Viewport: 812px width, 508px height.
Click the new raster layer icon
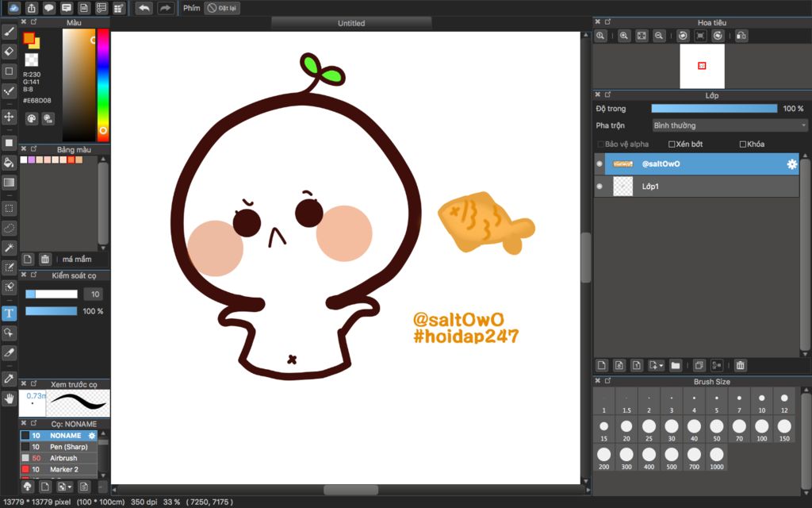point(602,365)
